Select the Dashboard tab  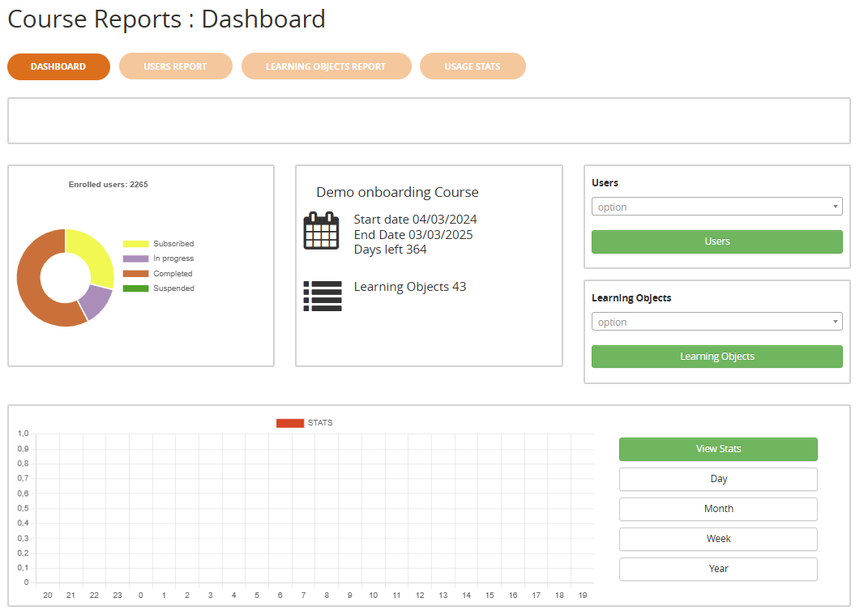[58, 66]
